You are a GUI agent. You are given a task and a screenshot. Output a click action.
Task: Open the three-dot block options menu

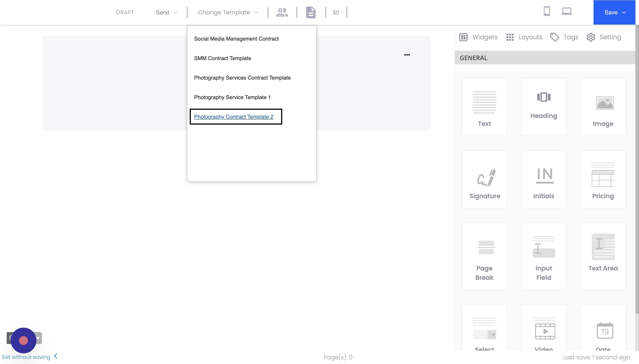pos(407,55)
